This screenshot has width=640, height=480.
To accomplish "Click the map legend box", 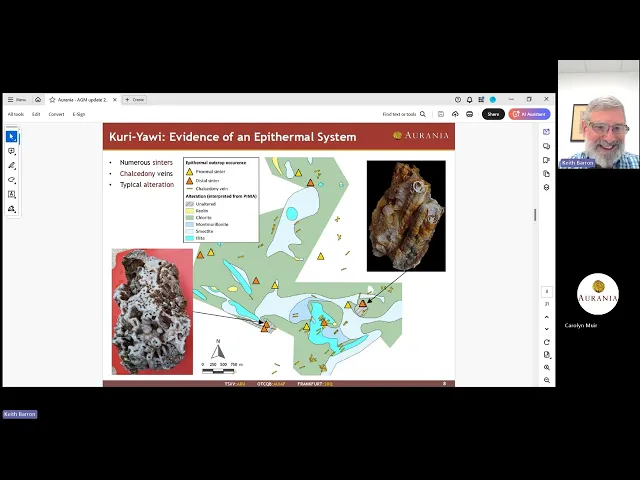I will [x=221, y=200].
